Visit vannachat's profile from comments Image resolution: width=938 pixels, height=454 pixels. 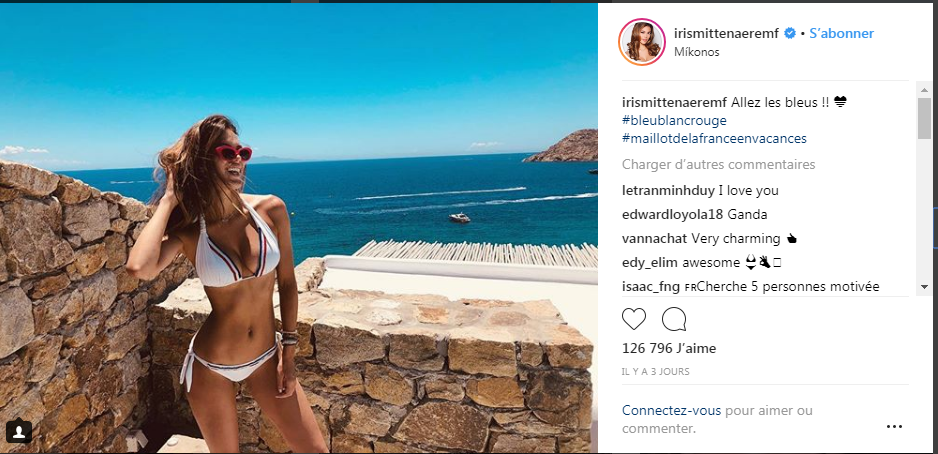point(654,239)
